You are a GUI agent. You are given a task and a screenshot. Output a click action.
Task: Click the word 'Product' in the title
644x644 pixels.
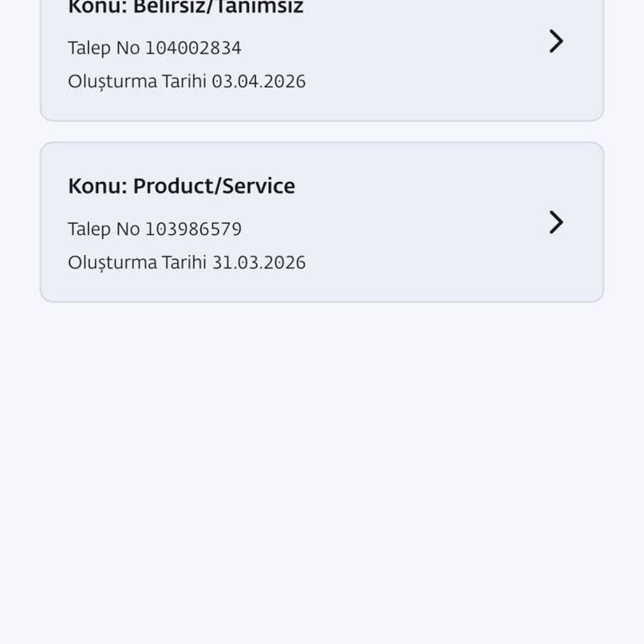(x=173, y=186)
